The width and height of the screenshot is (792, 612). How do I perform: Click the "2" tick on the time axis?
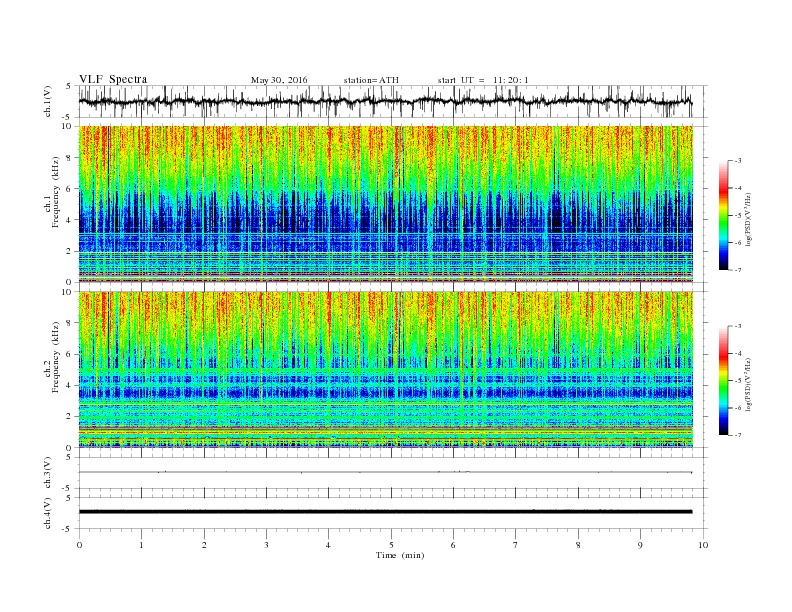coord(204,545)
